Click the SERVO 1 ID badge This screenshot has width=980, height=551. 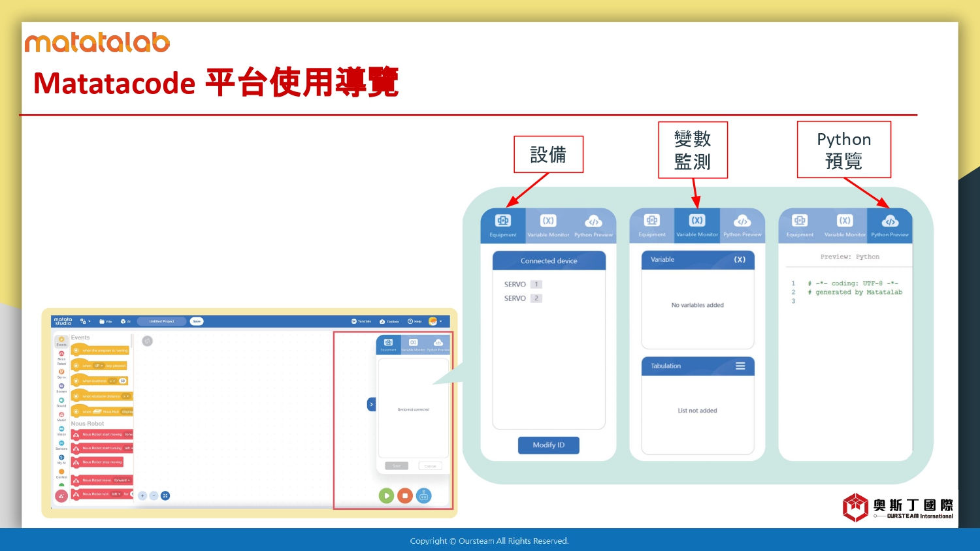(x=536, y=284)
